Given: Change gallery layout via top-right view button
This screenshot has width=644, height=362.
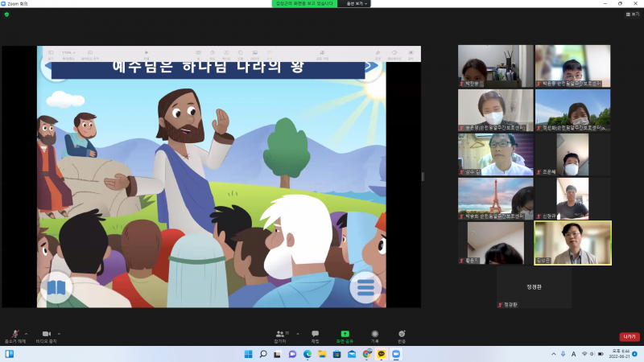Looking at the screenshot, I should [x=633, y=14].
